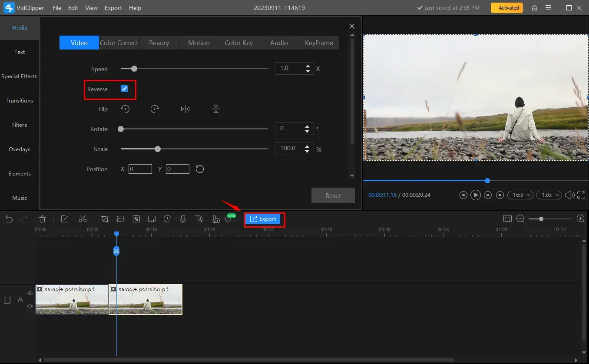Screen dimensions: 589x364
Task: Increase Speed value with up arrow
Action: click(x=308, y=66)
